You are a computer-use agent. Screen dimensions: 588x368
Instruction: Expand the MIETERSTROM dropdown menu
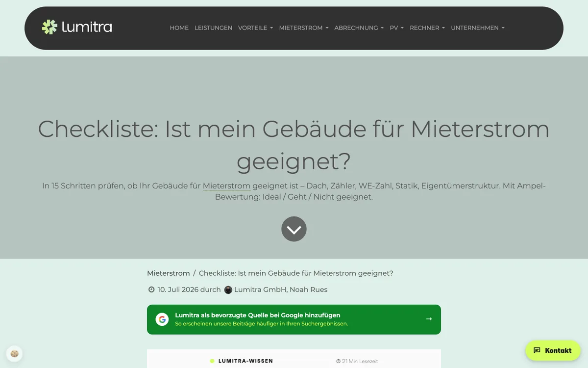point(304,28)
